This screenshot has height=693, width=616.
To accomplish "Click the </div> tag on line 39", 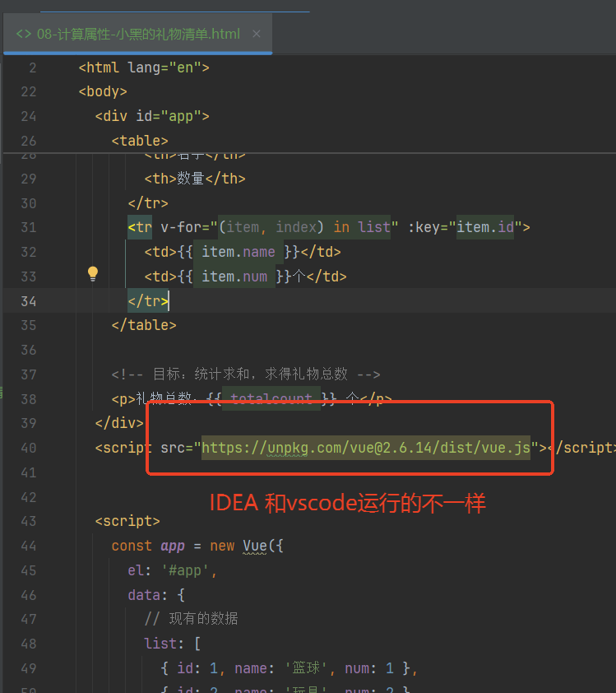I will click(x=119, y=423).
